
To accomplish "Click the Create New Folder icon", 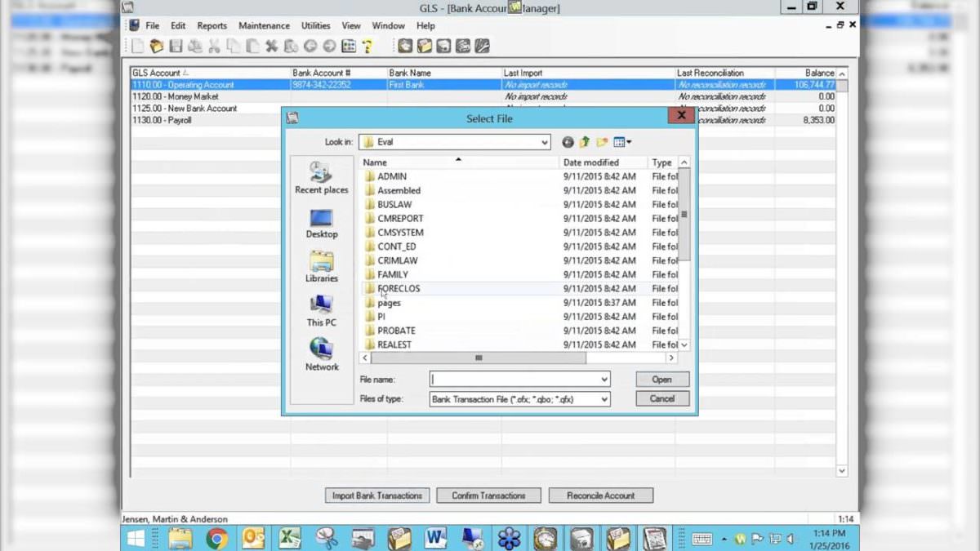I will pos(602,142).
